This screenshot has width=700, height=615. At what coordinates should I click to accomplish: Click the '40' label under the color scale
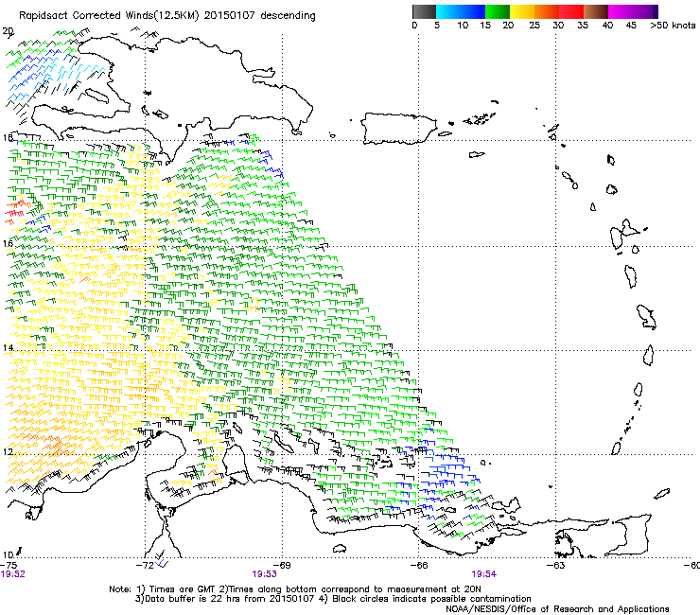(x=607, y=26)
